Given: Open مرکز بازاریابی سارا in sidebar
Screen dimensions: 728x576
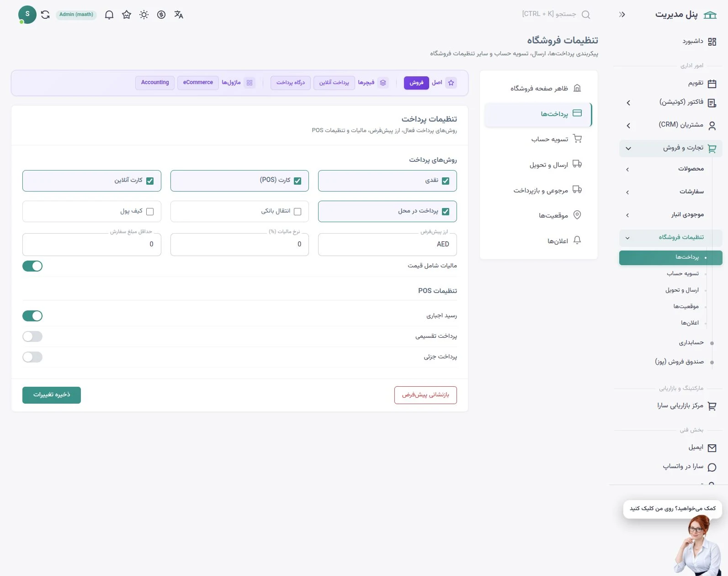Looking at the screenshot, I should (671, 405).
